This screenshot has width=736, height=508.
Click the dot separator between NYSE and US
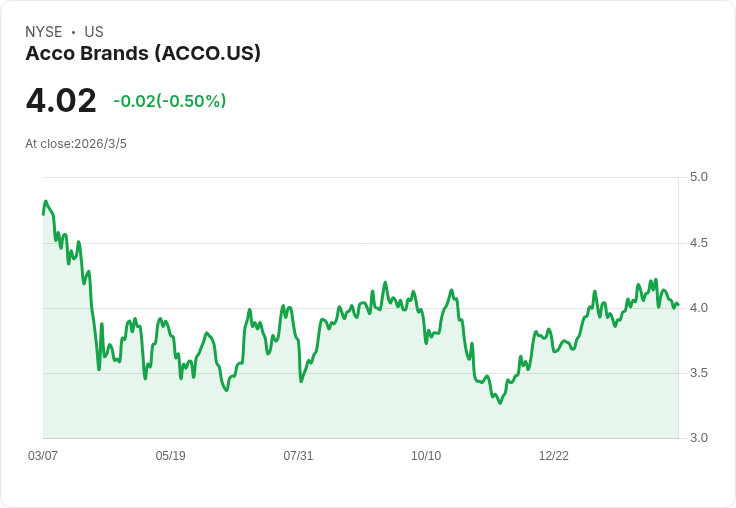click(x=73, y=32)
